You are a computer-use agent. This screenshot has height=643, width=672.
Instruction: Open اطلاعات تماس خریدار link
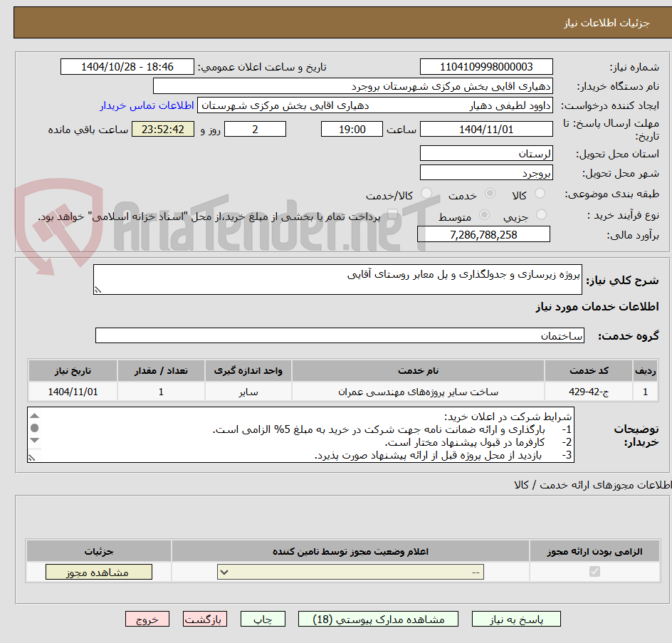point(147,105)
